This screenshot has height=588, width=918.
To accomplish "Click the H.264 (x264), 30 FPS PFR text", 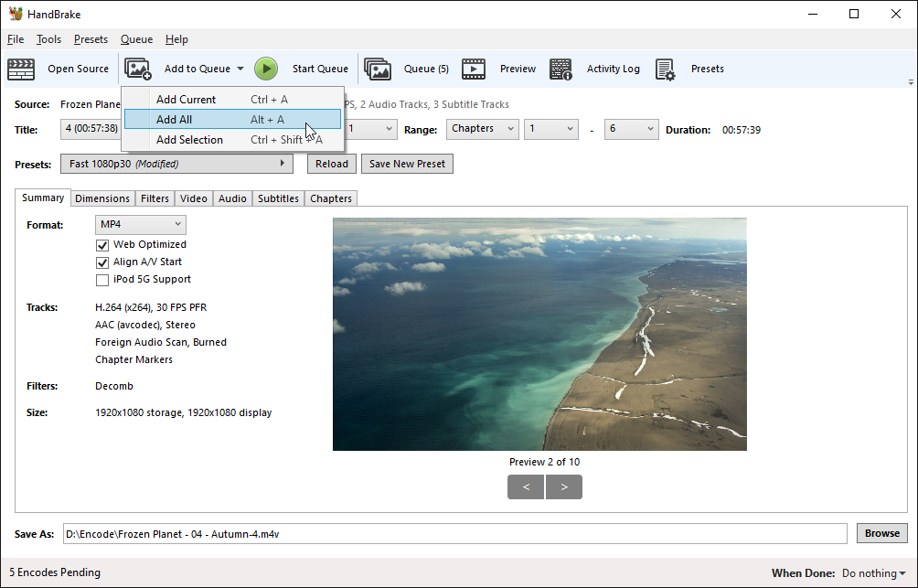I will (151, 307).
